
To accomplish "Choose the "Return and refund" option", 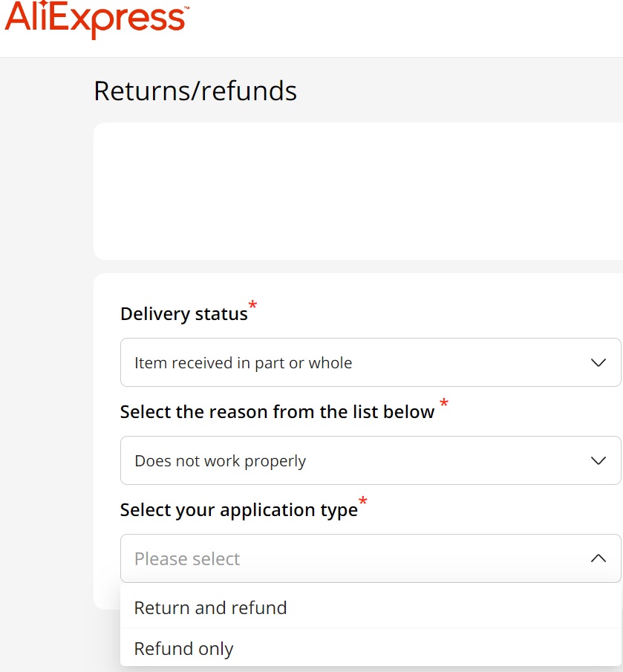I will (x=210, y=608).
